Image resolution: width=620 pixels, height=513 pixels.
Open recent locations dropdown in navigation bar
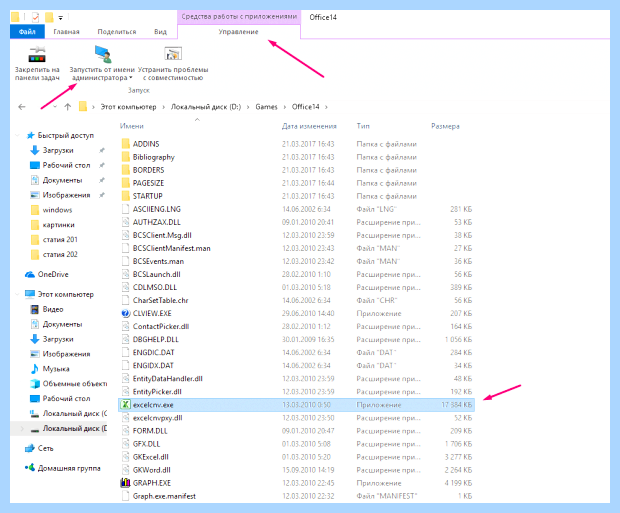55,107
